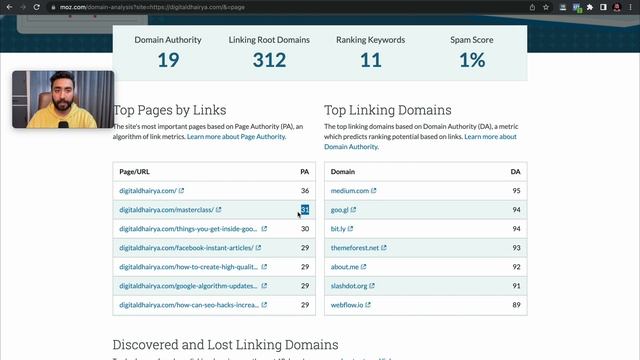Image resolution: width=640 pixels, height=360 pixels.
Task: Toggle the browser side panel icon
Action: pyautogui.click(x=603, y=7)
